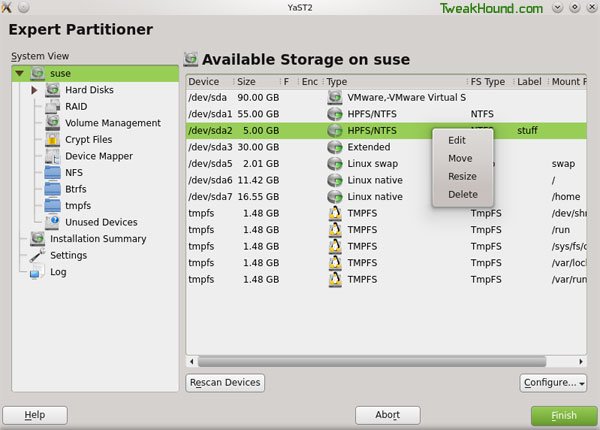
Task: Click the scrollbar right arrow
Action: [581, 361]
